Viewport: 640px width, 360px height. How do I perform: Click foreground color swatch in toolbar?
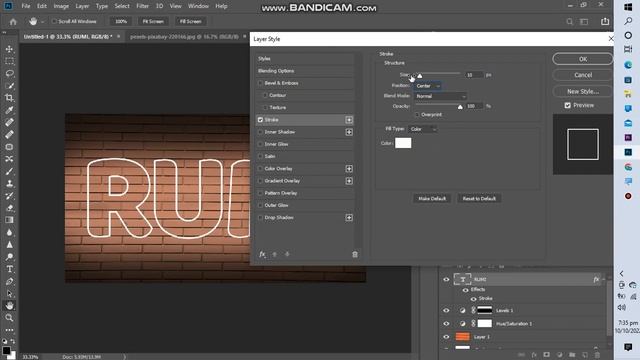click(6, 351)
